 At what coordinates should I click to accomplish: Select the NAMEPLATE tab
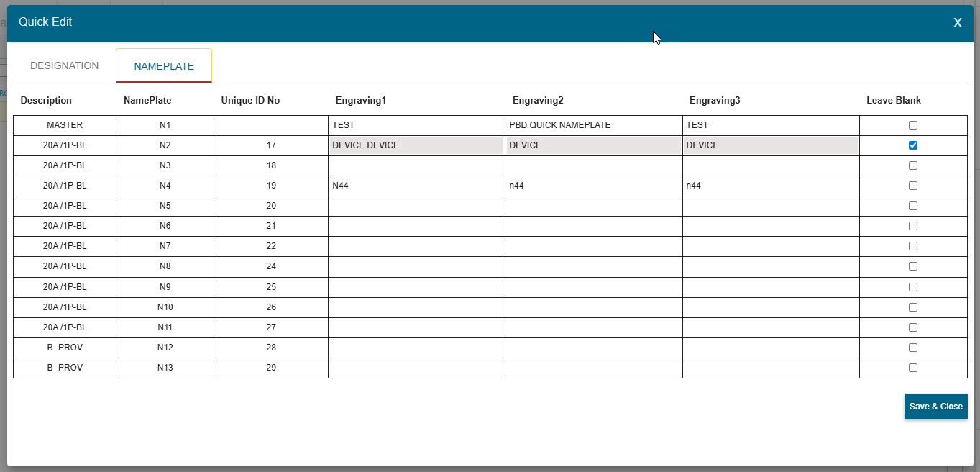[x=164, y=66]
